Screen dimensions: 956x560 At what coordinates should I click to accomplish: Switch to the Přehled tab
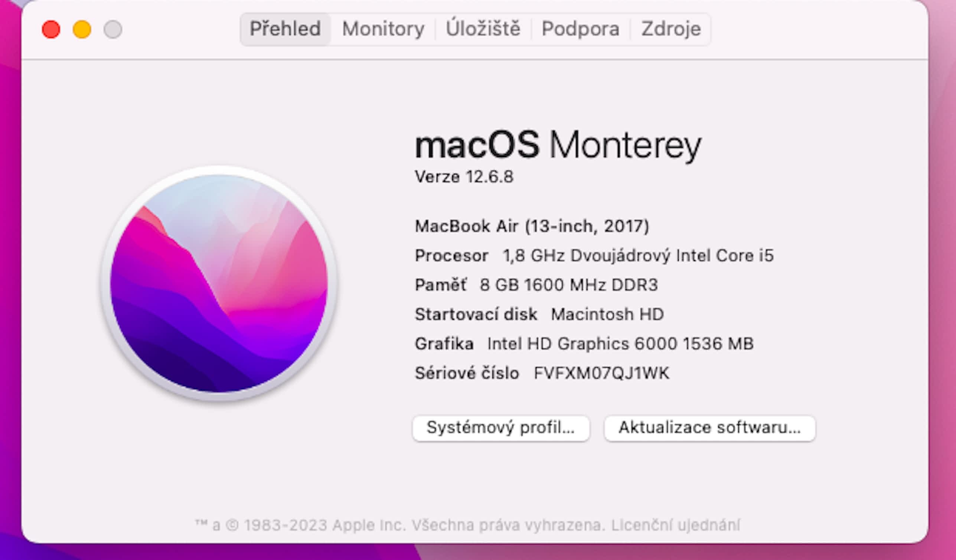pyautogui.click(x=285, y=29)
